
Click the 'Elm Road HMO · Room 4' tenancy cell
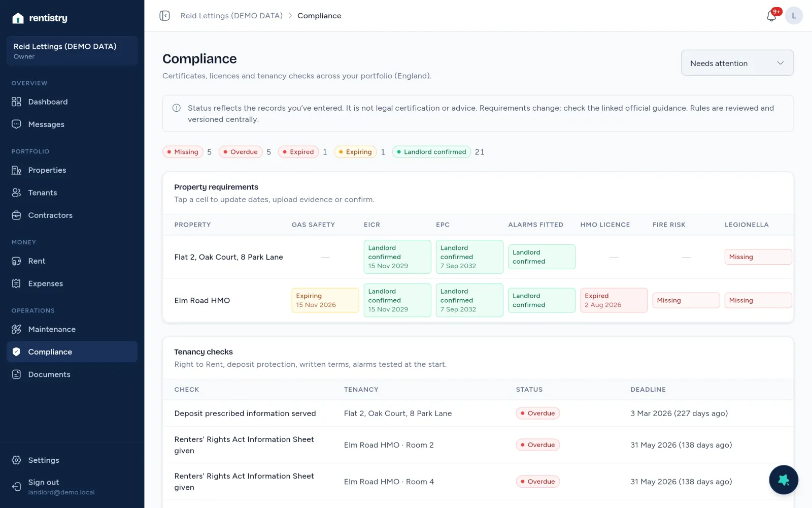click(389, 482)
